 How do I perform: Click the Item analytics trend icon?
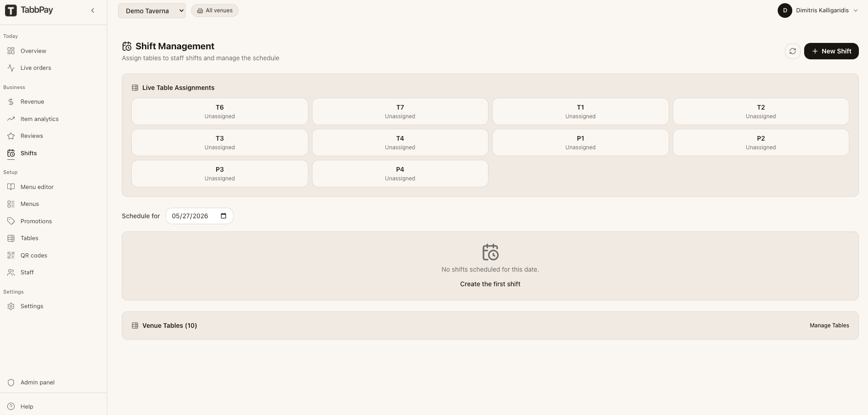[x=11, y=119]
